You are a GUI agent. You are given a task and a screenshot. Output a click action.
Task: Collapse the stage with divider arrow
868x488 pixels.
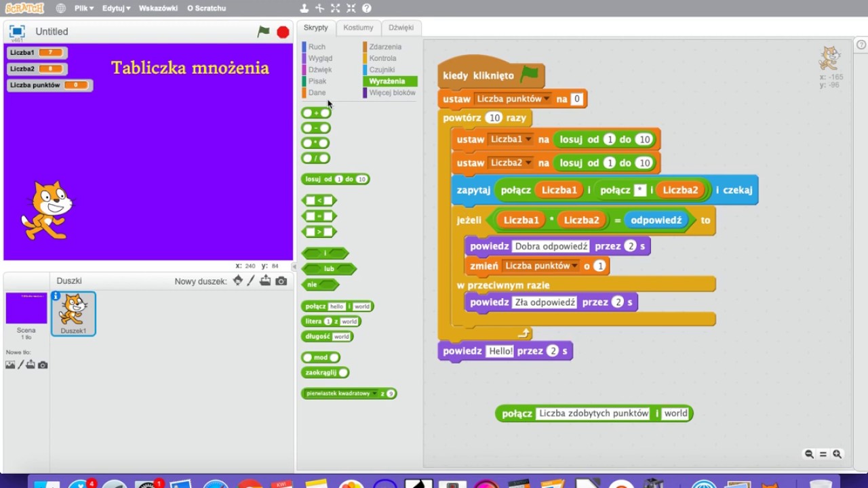click(294, 266)
